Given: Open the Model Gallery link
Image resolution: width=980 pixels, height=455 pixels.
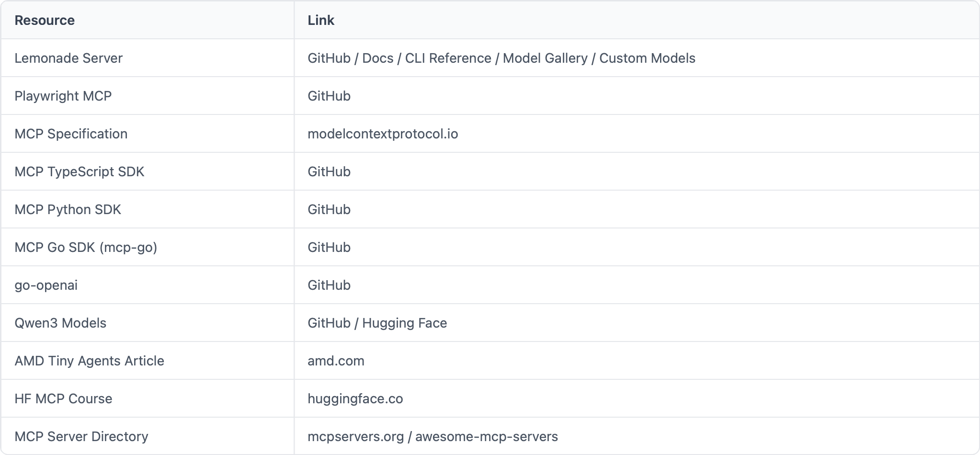Looking at the screenshot, I should click(x=545, y=58).
